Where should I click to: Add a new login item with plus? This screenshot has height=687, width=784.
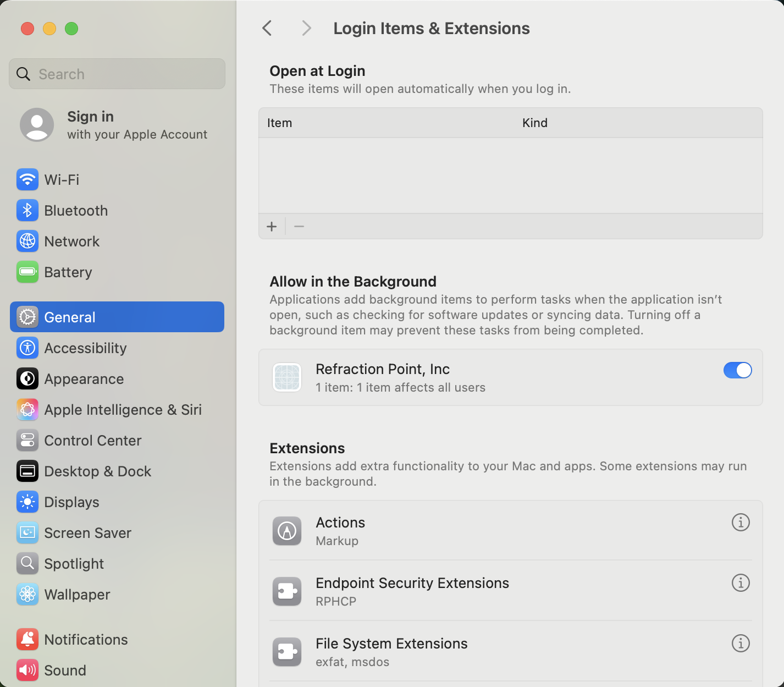272,227
